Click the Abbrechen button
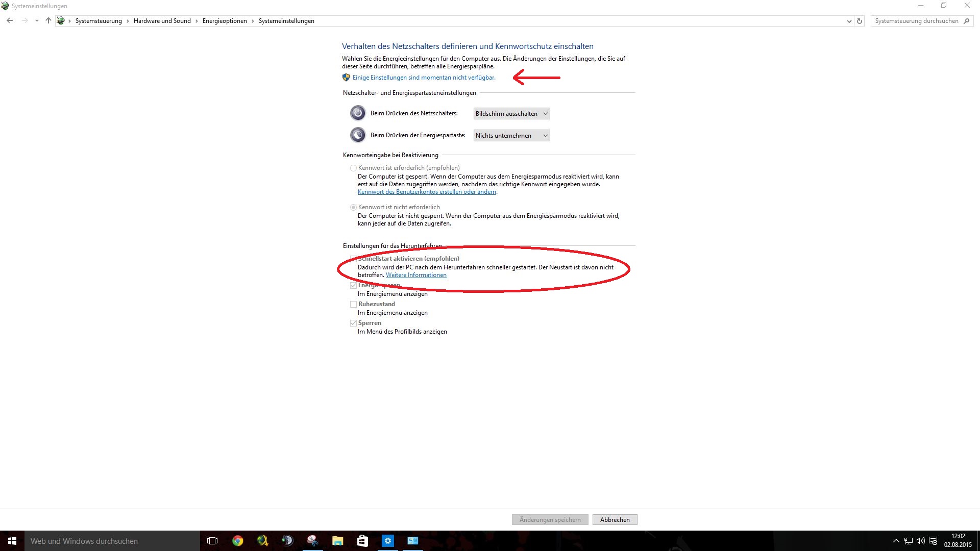This screenshot has width=980, height=551. tap(615, 519)
